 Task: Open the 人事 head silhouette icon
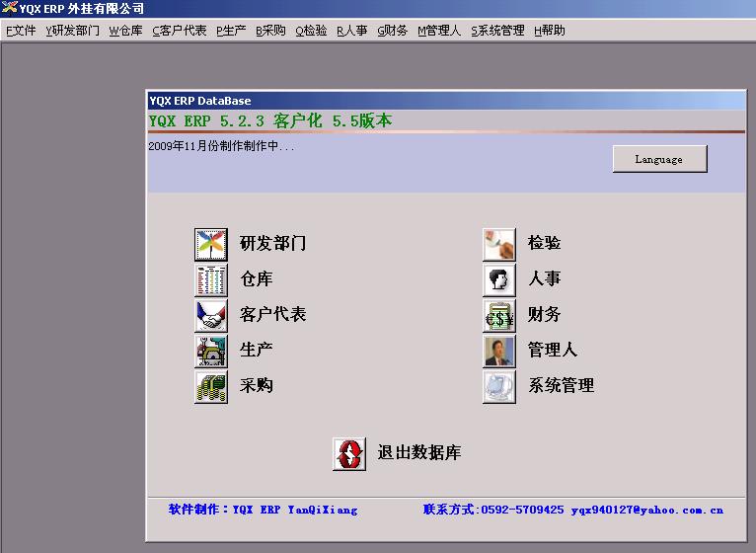click(x=499, y=279)
